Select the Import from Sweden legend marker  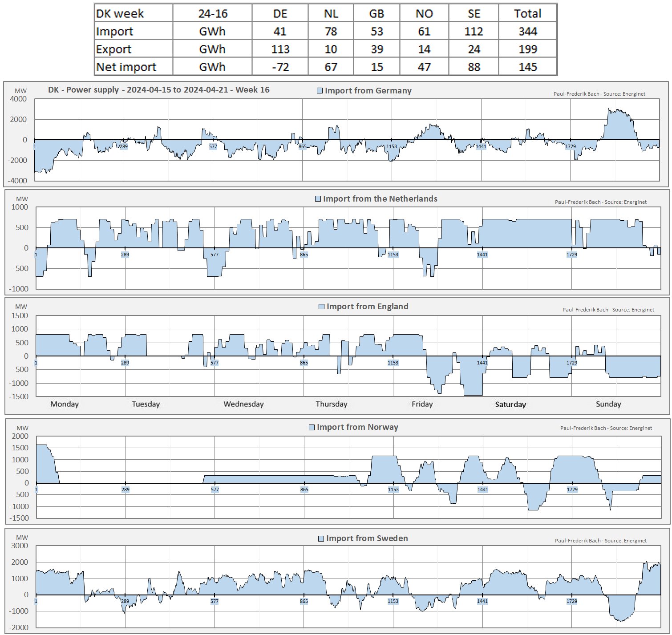(x=321, y=538)
